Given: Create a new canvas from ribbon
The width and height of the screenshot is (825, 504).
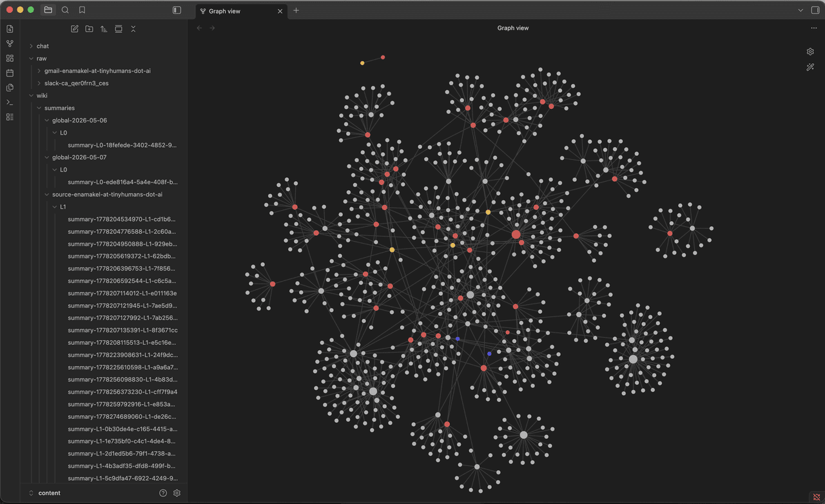Looking at the screenshot, I should (x=10, y=58).
